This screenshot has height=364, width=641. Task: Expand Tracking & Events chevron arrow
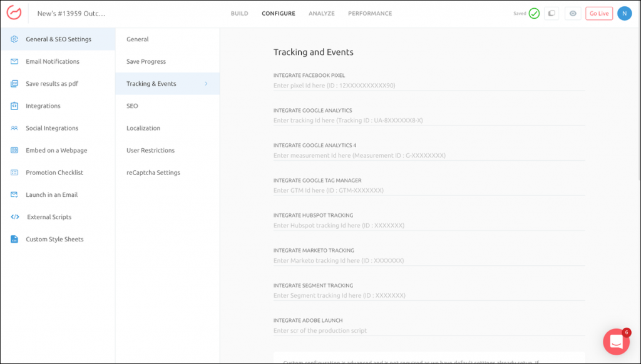pos(206,84)
